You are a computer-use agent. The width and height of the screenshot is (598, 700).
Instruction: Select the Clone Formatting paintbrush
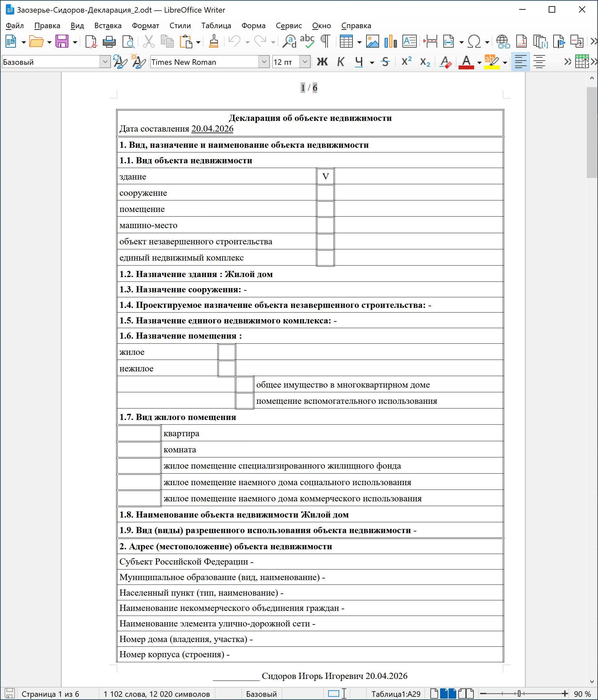coord(213,41)
